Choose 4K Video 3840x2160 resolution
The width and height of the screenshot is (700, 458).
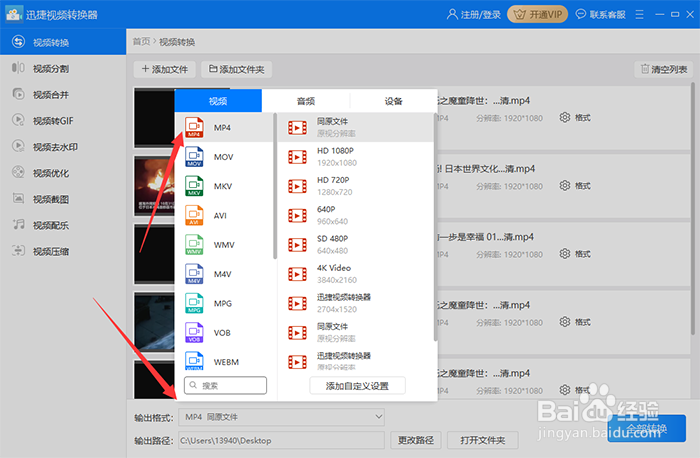(x=355, y=274)
